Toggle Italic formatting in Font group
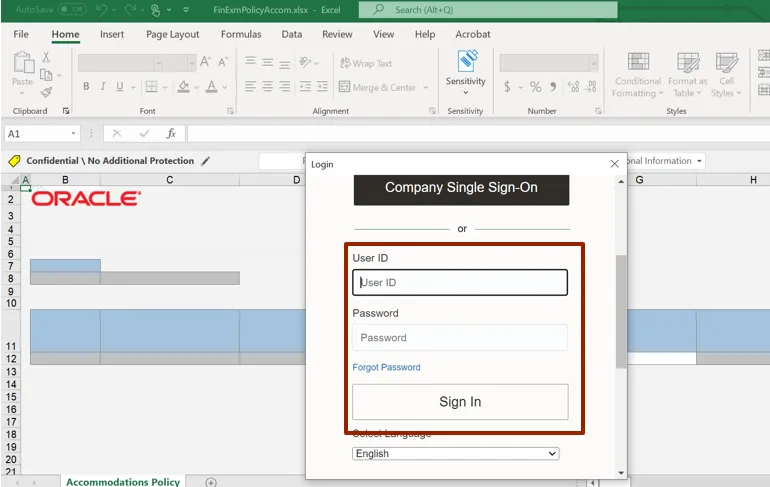The width and height of the screenshot is (770, 487). (x=102, y=87)
